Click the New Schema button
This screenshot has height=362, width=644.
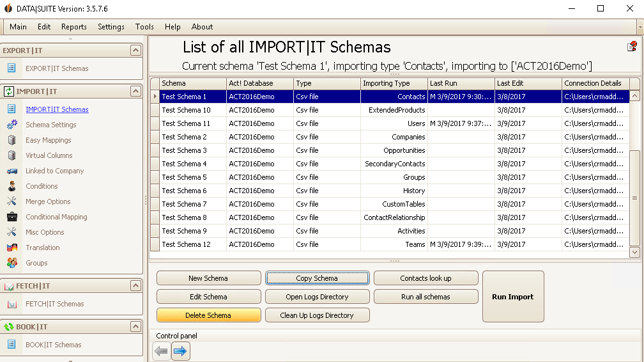(208, 278)
